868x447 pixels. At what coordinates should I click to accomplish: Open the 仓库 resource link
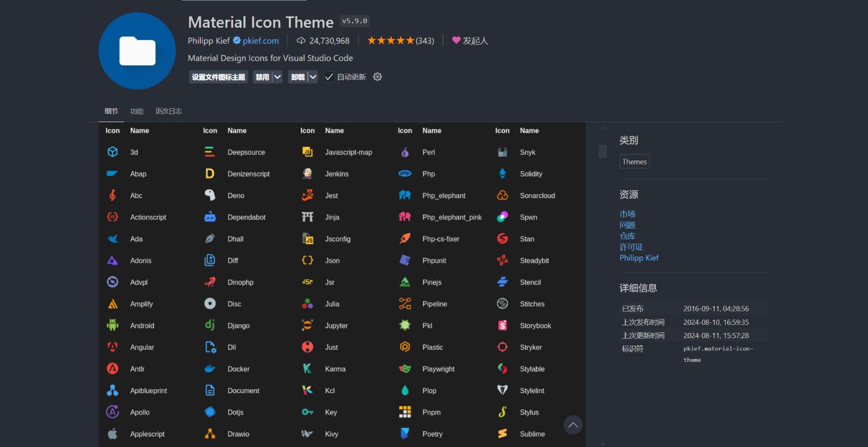point(627,236)
